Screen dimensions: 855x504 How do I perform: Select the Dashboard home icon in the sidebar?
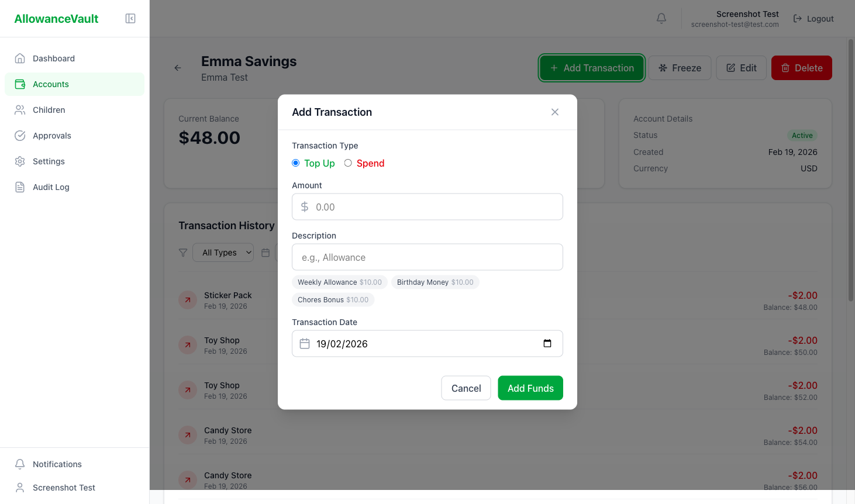19,58
